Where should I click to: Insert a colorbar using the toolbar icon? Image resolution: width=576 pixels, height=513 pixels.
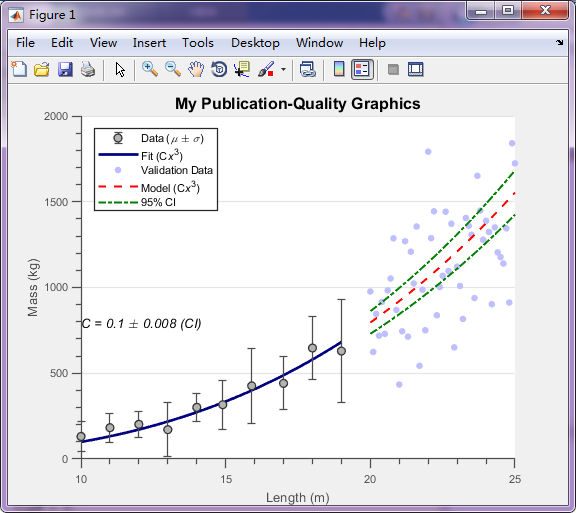339,69
